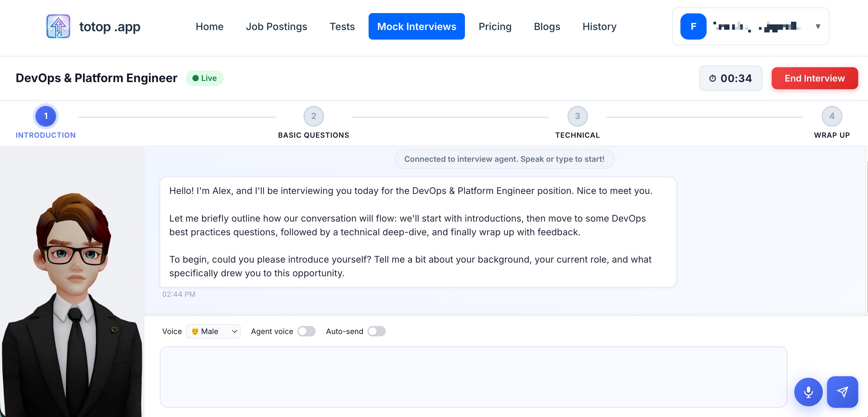Viewport: 868px width, 417px height.
Task: Click the timer clock icon
Action: 712,78
